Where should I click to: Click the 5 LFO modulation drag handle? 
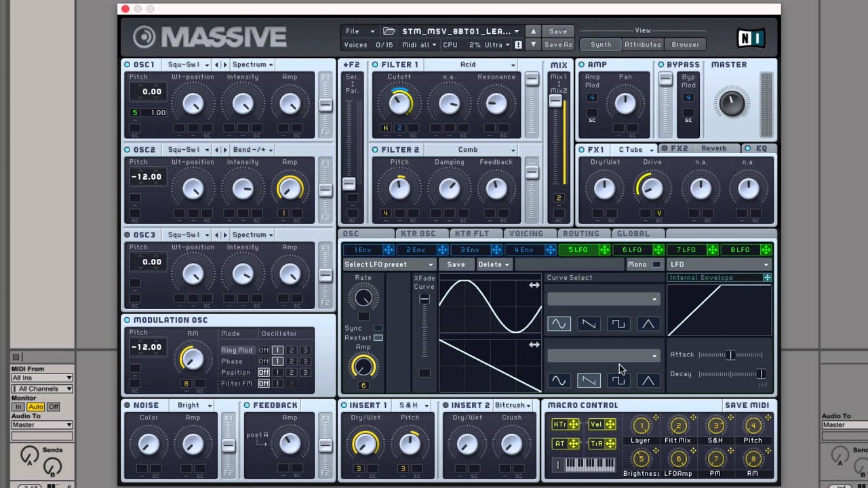(x=605, y=250)
